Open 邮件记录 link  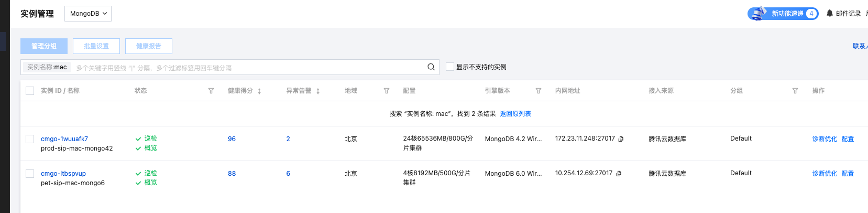[x=848, y=14]
